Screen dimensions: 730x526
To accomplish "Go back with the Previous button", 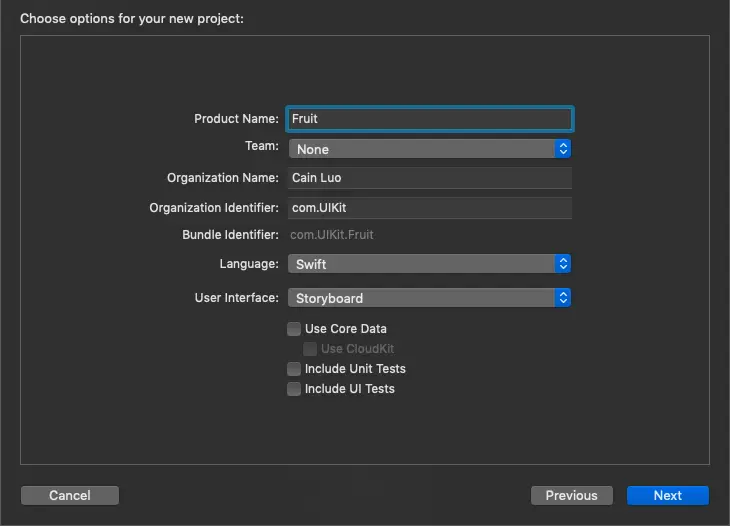I will coord(571,495).
